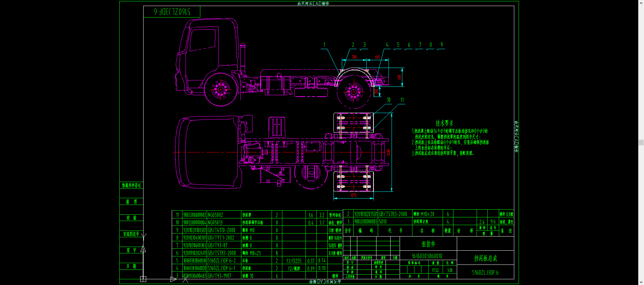Select the "NG05002" code cell
This screenshot has height=285, width=644.
tap(215, 215)
